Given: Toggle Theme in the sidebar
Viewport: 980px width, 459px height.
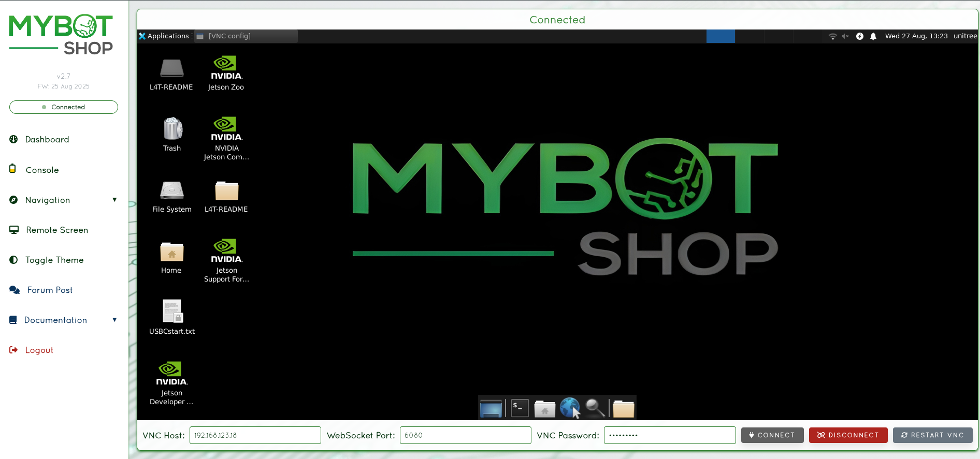Looking at the screenshot, I should tap(54, 260).
